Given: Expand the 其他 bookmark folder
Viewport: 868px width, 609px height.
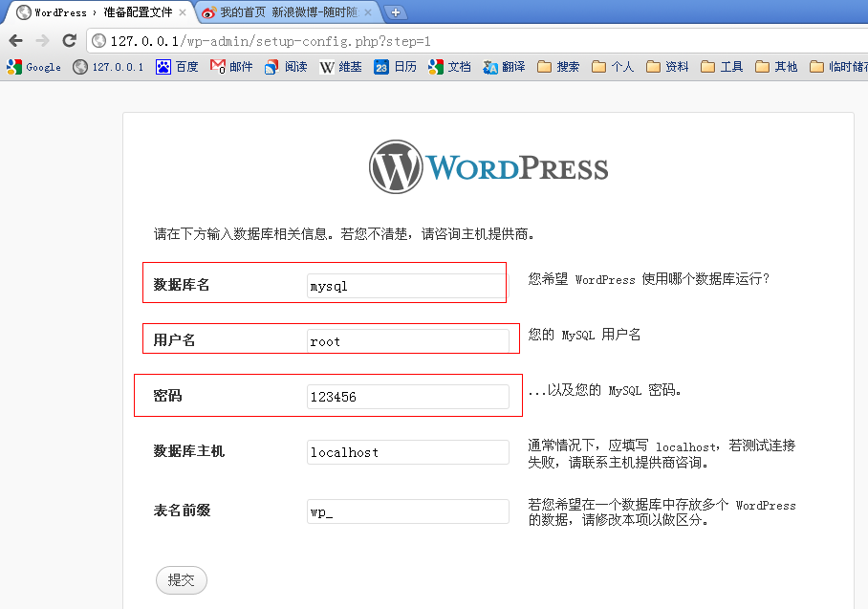Looking at the screenshot, I should point(776,67).
